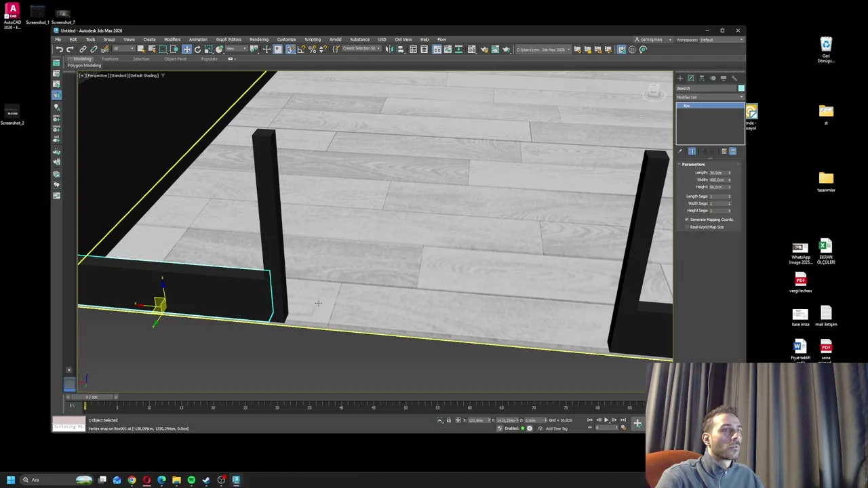Open the Align tool
Image resolution: width=868 pixels, height=488 pixels.
pyautogui.click(x=399, y=49)
